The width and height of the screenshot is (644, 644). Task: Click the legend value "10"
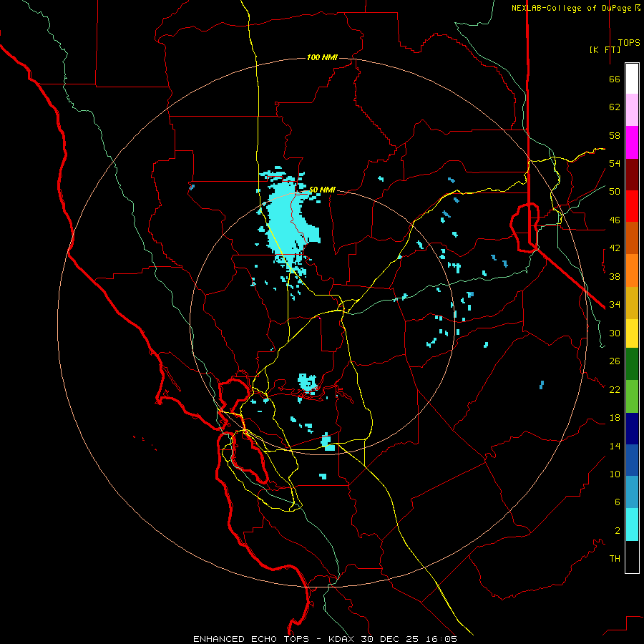tap(615, 474)
